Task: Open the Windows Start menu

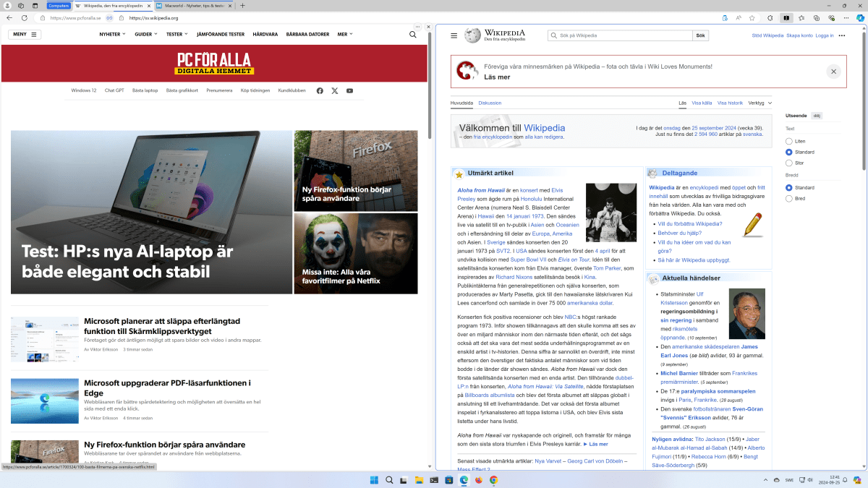Action: point(375,480)
